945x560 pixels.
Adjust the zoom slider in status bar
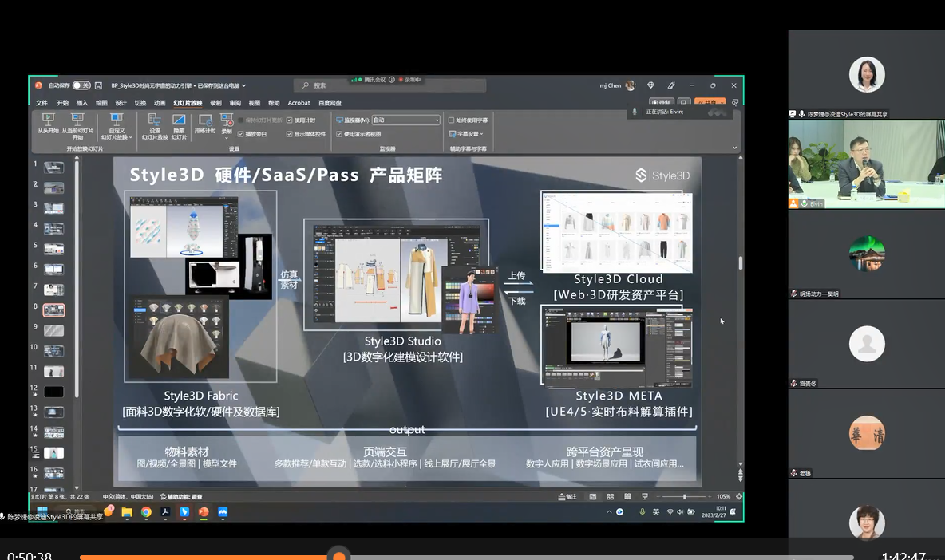(x=685, y=497)
